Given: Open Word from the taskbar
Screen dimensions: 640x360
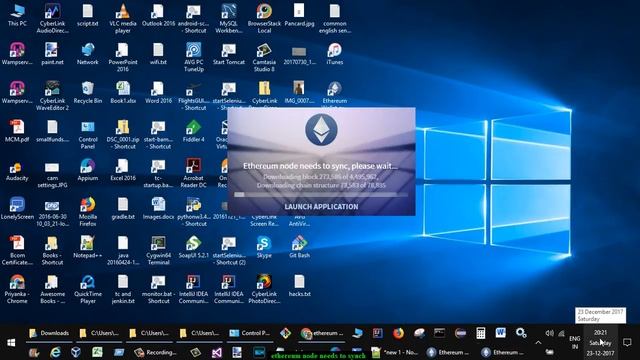Looking at the screenshot, I should click(x=500, y=333).
